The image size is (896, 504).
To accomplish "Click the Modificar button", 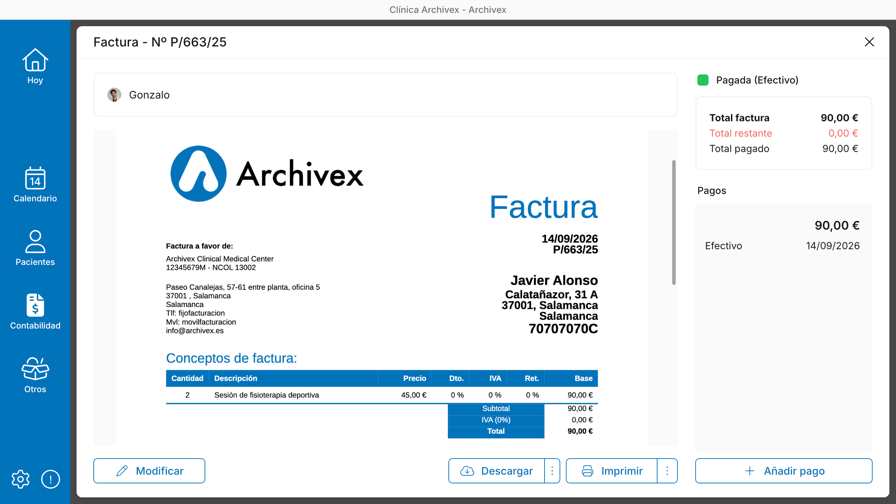I will [149, 471].
